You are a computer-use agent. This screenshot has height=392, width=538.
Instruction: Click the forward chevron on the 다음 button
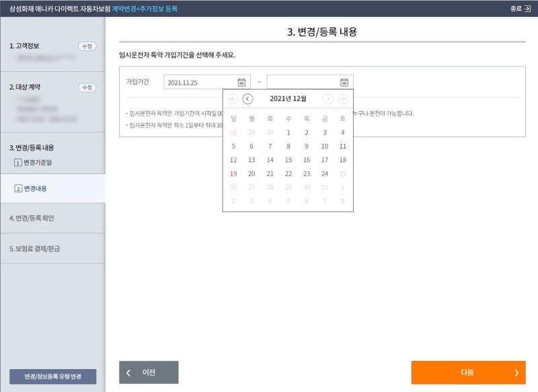tap(516, 372)
